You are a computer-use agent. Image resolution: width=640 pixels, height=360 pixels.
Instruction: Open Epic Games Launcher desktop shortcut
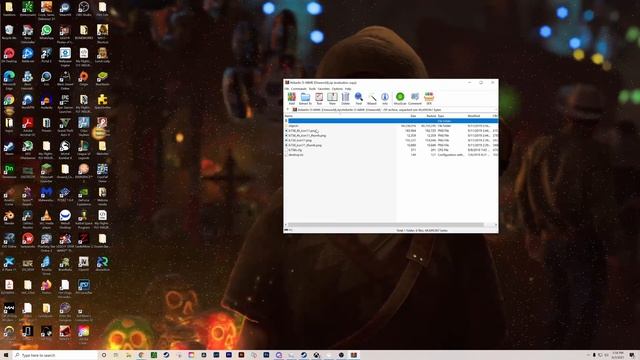[65, 102]
